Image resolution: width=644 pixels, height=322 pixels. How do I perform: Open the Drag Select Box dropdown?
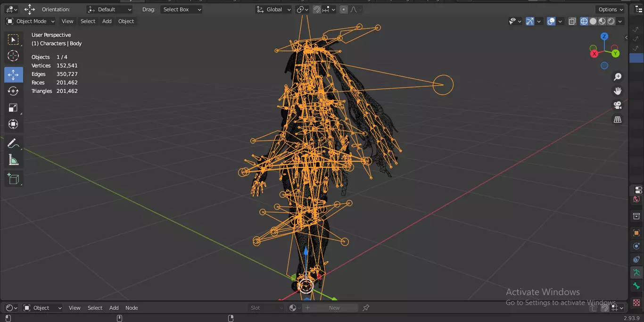(182, 9)
